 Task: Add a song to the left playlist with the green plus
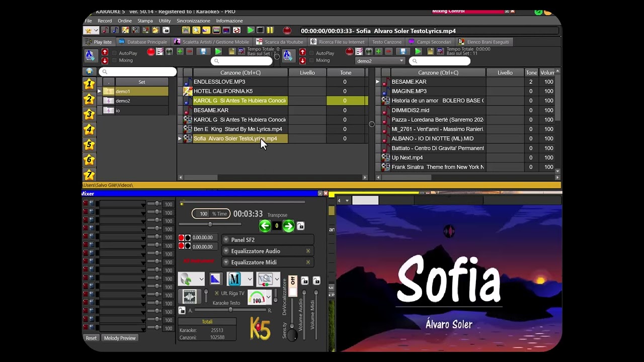[x=180, y=52]
